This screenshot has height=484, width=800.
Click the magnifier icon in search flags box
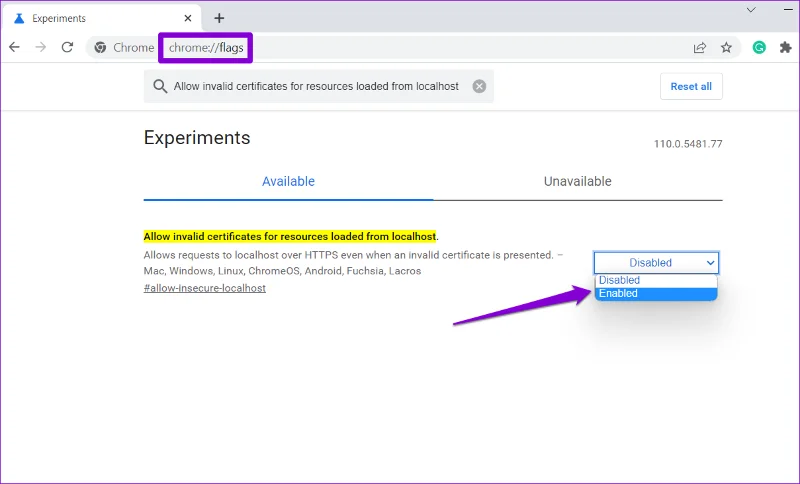coord(160,86)
